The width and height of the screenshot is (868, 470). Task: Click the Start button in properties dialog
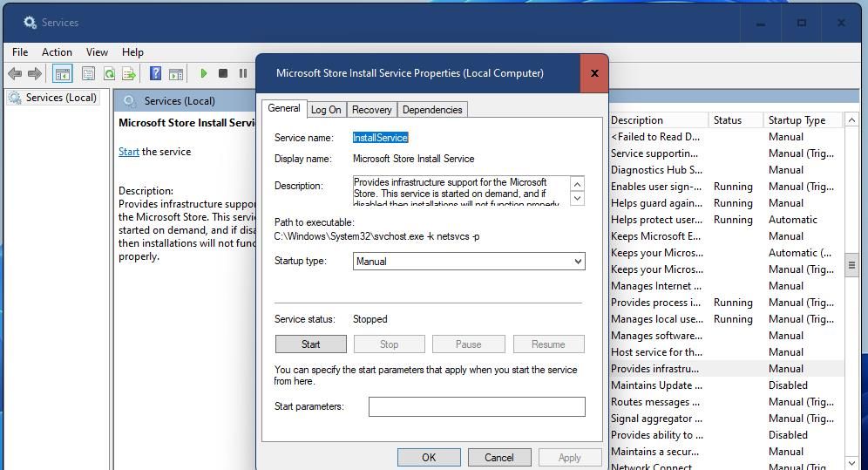coord(310,344)
